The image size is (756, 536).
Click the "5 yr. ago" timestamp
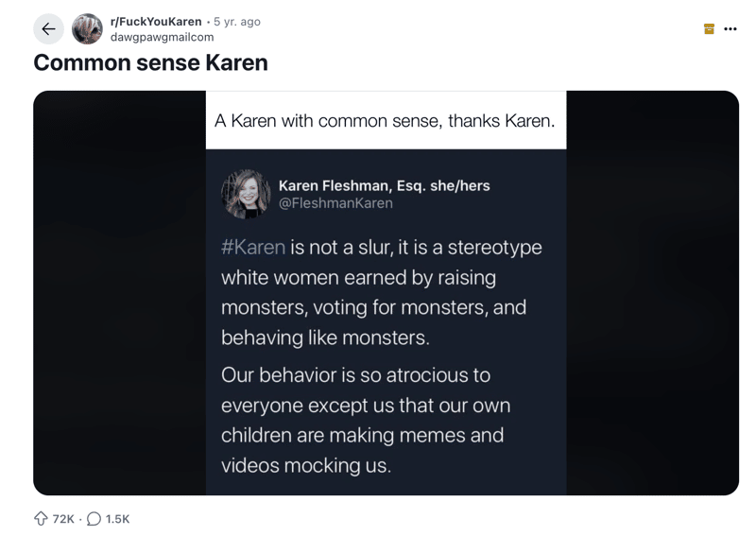pyautogui.click(x=237, y=22)
